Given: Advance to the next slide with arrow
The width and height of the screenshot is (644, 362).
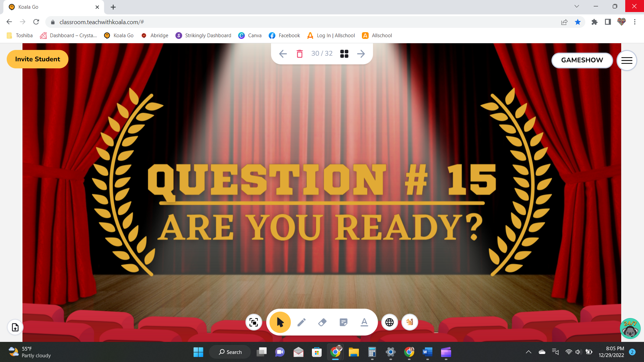Looking at the screenshot, I should [361, 54].
